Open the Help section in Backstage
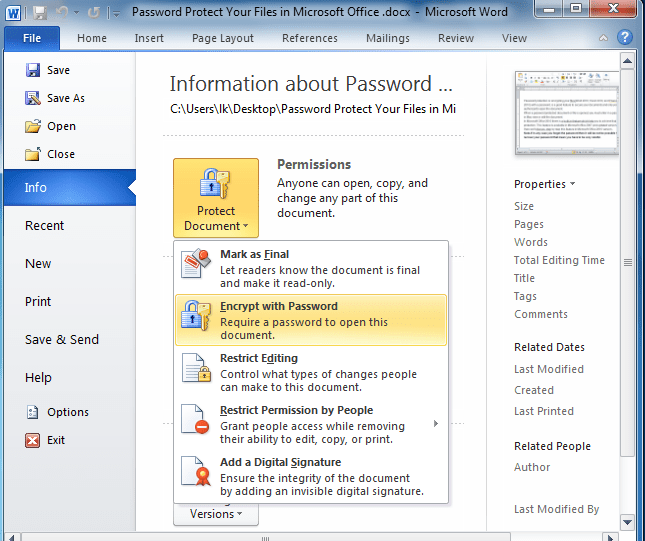 coord(38,378)
